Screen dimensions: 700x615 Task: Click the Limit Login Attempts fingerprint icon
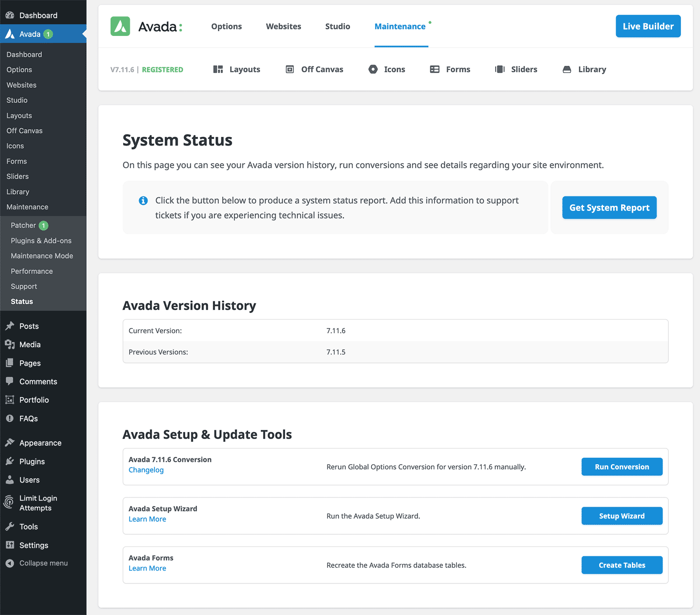tap(9, 502)
